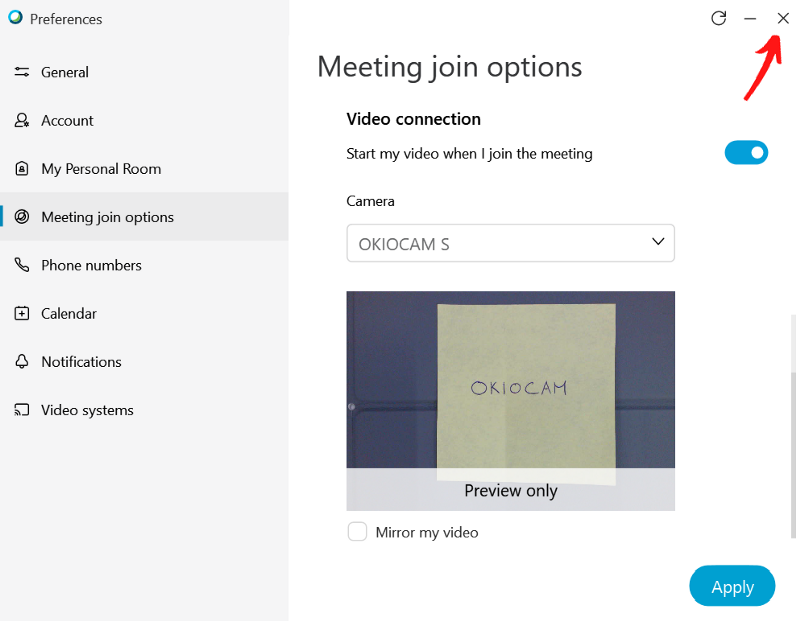Click the General sliders icon
Image resolution: width=800 pixels, height=621 pixels.
(x=22, y=72)
